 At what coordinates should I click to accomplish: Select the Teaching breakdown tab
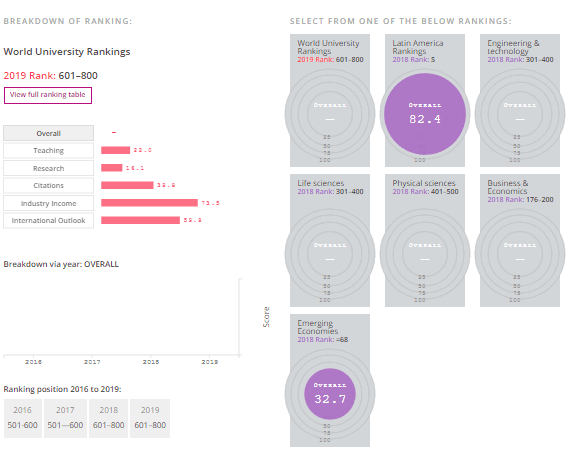(x=48, y=150)
